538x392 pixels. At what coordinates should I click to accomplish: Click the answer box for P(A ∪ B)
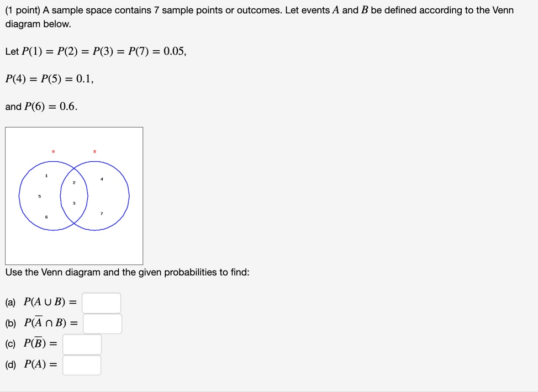[102, 303]
